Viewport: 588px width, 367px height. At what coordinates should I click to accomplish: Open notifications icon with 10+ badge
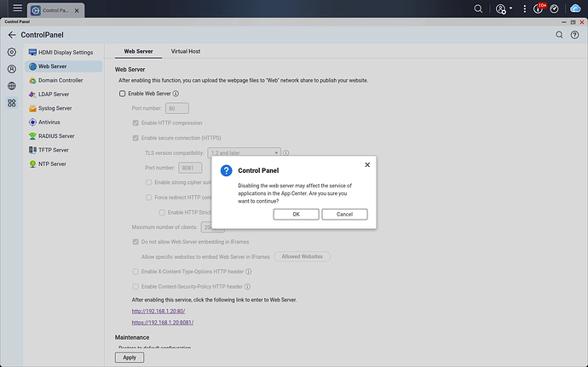(x=539, y=9)
